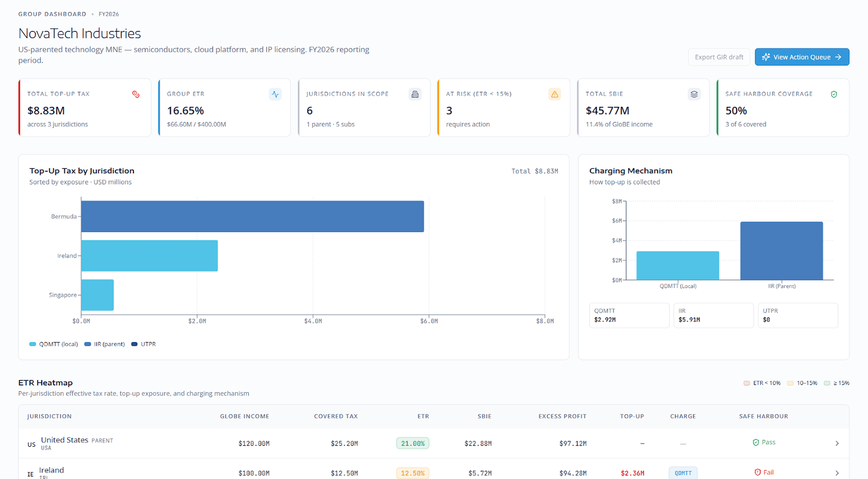
Task: Click the Jurisdiction column header
Action: point(50,416)
